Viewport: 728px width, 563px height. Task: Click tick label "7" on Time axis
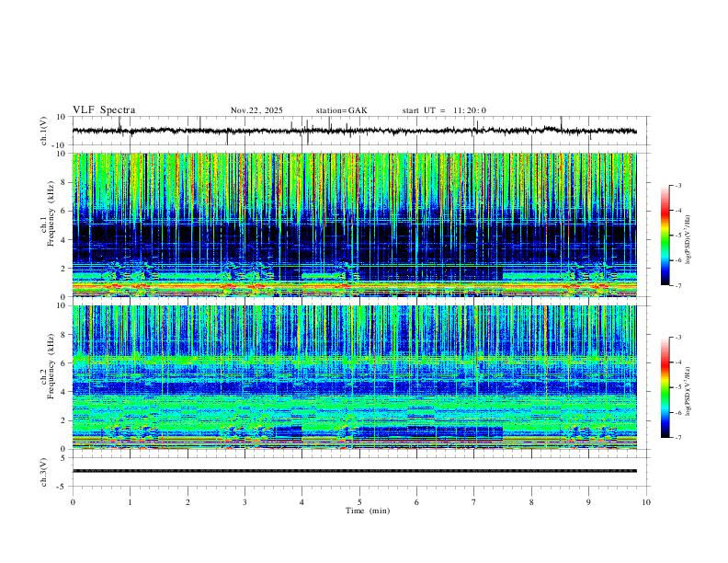click(x=474, y=502)
